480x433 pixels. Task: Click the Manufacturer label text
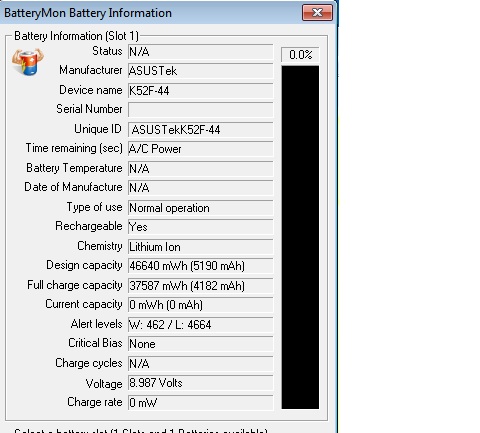click(91, 70)
